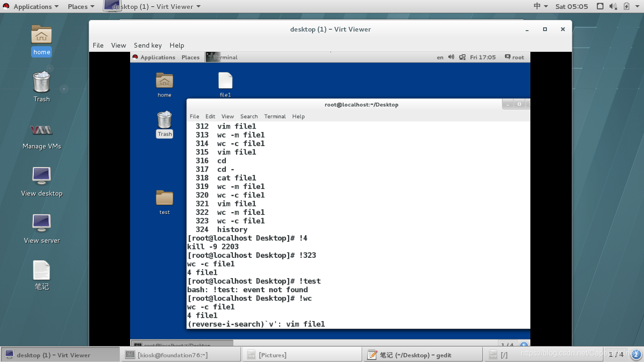Click the host top-bar window/screen indicator icon
644x362 pixels.
(600, 7)
